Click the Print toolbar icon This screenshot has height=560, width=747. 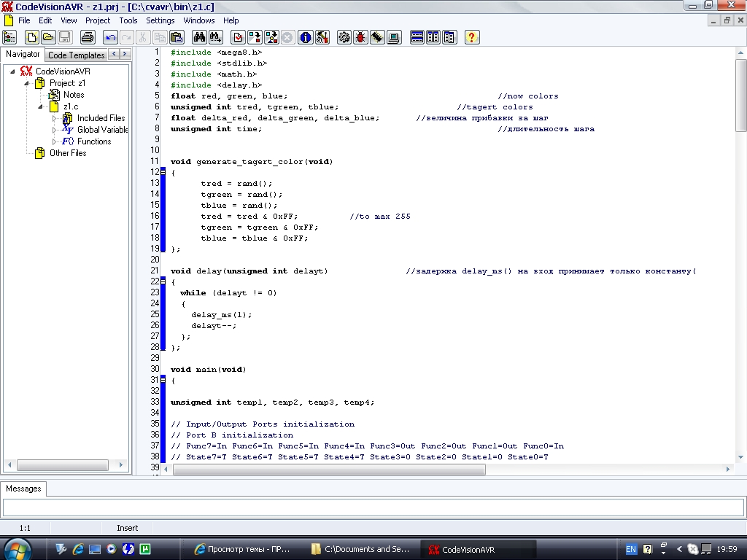coord(88,37)
